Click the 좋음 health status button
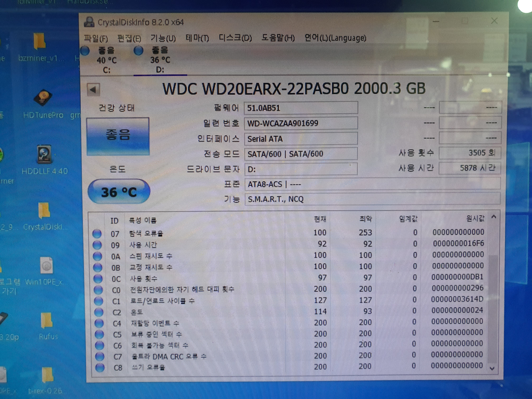The height and width of the screenshot is (399, 532). pos(118,136)
